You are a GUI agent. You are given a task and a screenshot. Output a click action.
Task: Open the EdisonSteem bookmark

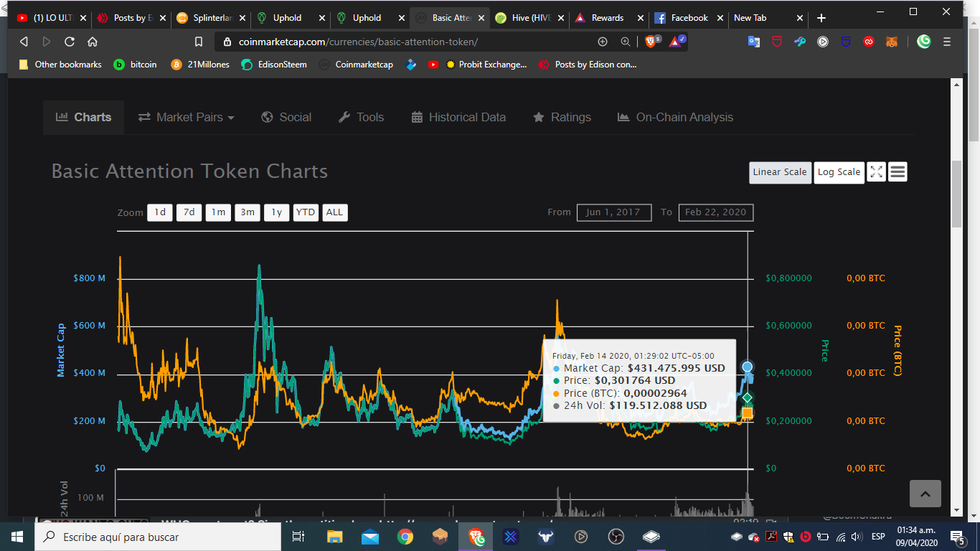tap(273, 65)
